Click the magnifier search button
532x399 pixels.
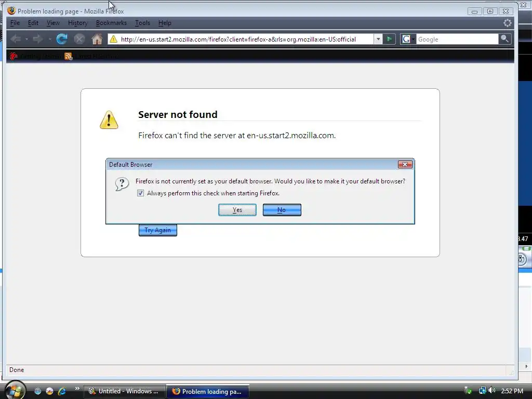504,39
